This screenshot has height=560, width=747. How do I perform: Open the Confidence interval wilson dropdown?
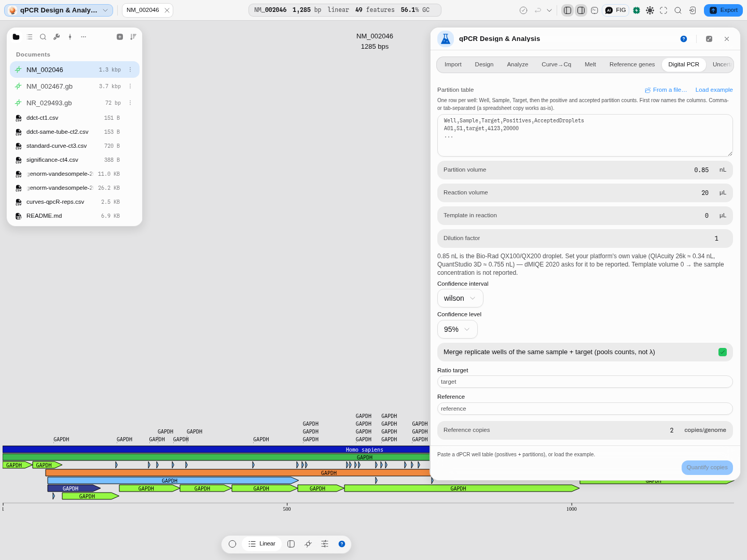(x=460, y=298)
